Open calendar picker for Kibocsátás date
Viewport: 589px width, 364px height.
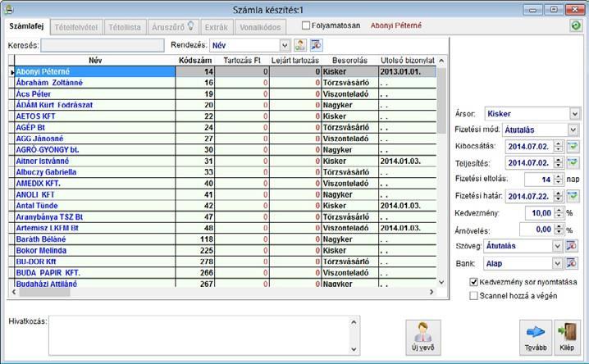coord(573,147)
